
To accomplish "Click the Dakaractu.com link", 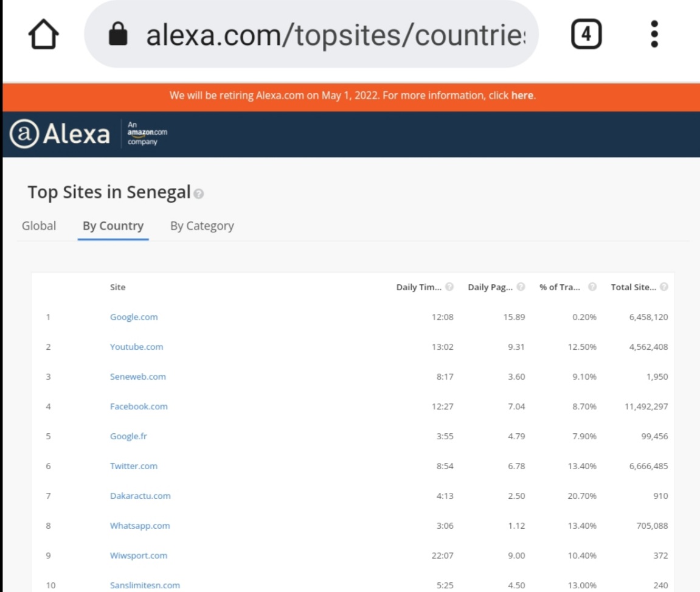I will (x=139, y=496).
